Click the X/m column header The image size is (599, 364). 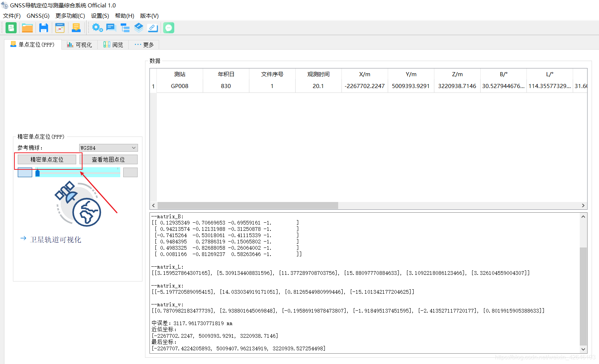coord(365,74)
